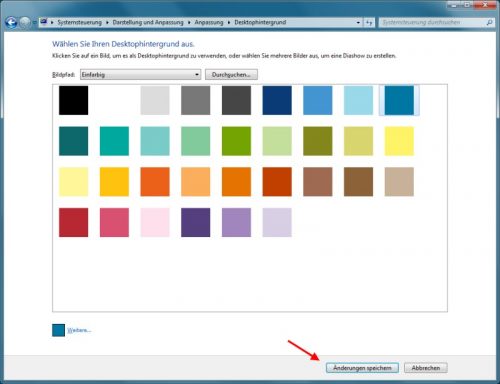Viewport: 500px width, 384px height.
Task: Select the pale lime green swatch
Action: tap(277, 141)
